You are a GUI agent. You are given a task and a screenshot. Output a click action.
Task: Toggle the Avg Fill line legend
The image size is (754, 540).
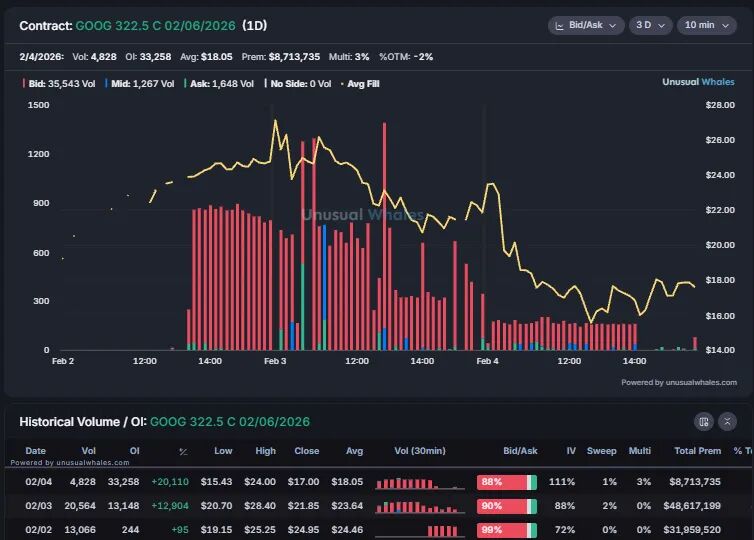(359, 84)
